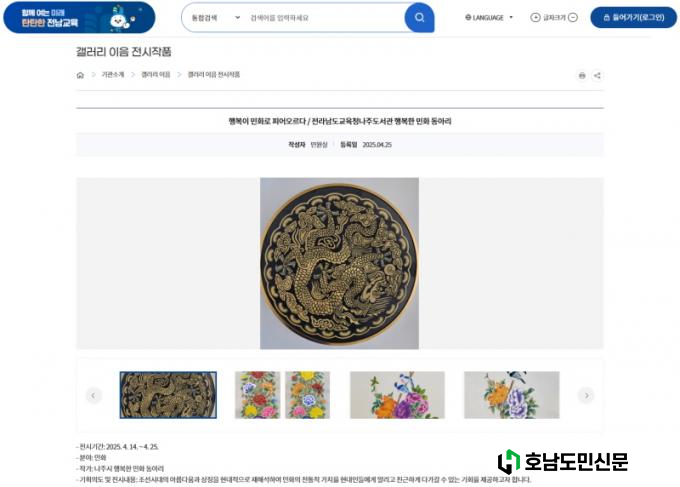Screen dimensions: 680x487
Task: Open the large dragon painting image
Action: [339, 263]
